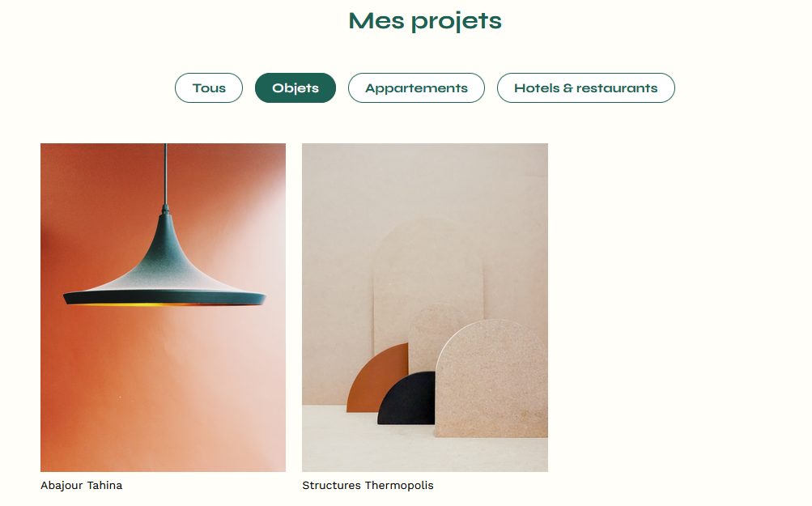
Task: Click the active Objets filter
Action: tap(295, 88)
